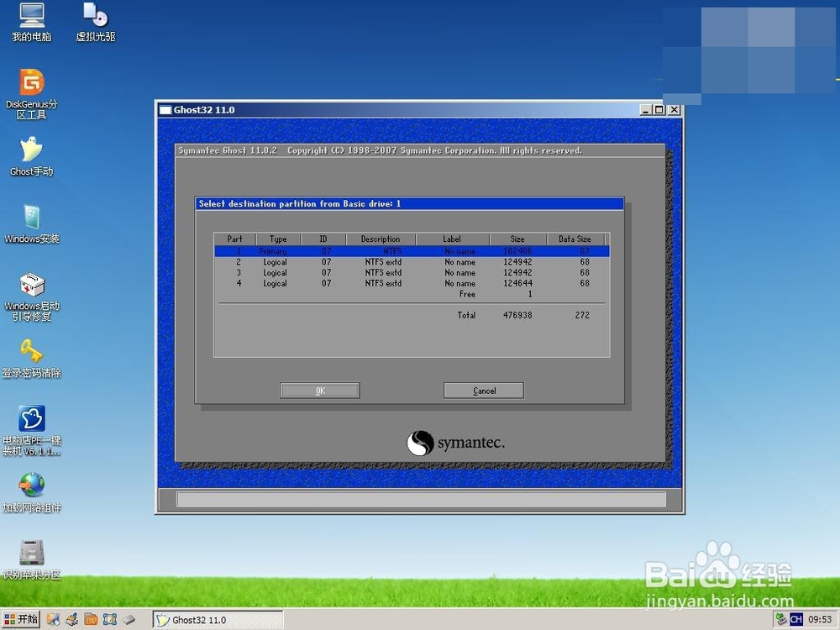Open Windows启动引导修复 repair tool icon
This screenshot has width=840, height=630.
[32, 297]
